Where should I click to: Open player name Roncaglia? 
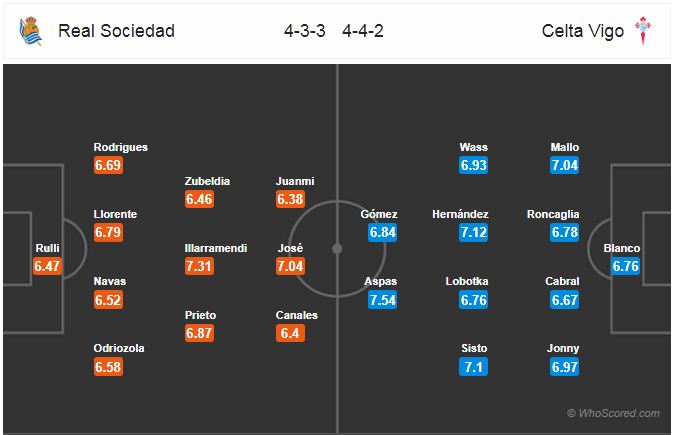(553, 214)
